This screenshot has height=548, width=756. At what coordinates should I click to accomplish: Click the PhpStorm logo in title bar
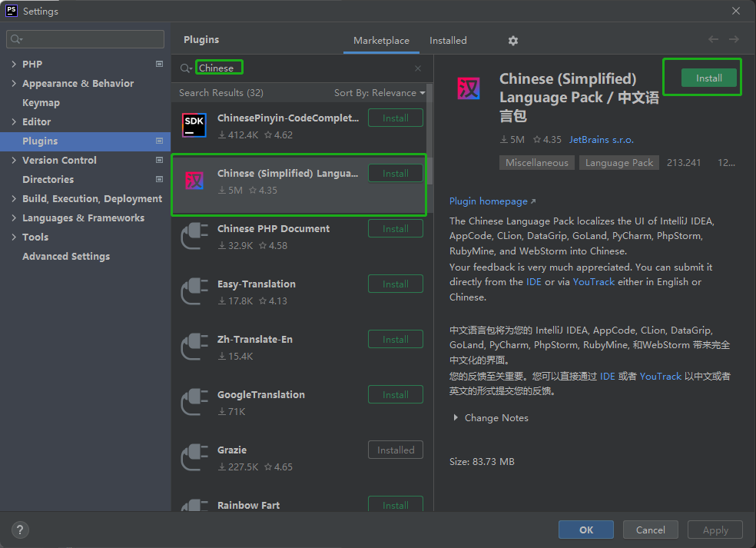[11, 11]
